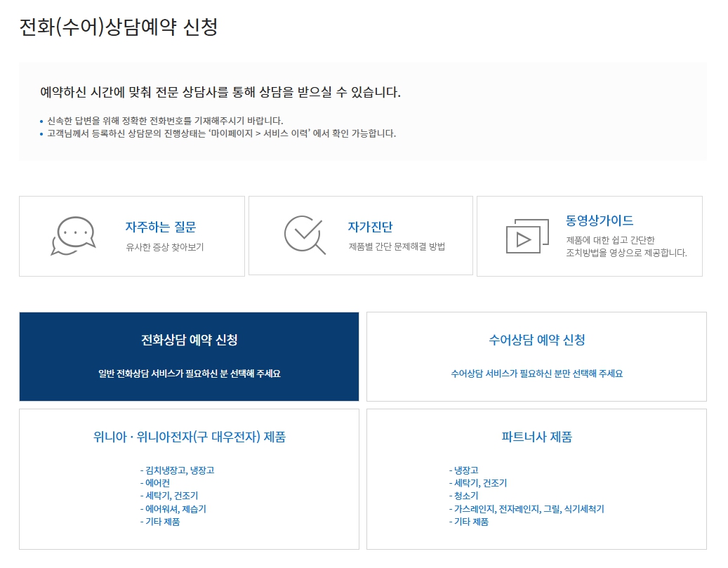
Task: Click '유사한 증상 찾아보기' text
Action: (x=165, y=247)
